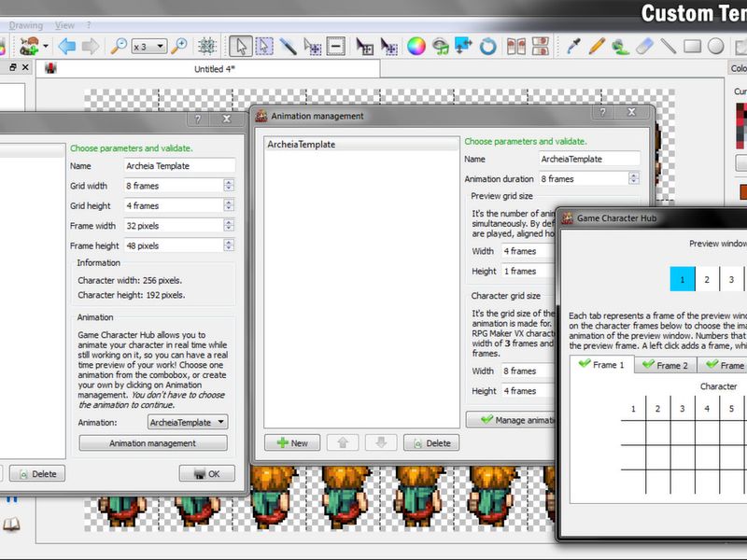
Task: Select the eraser tool
Action: (x=644, y=46)
